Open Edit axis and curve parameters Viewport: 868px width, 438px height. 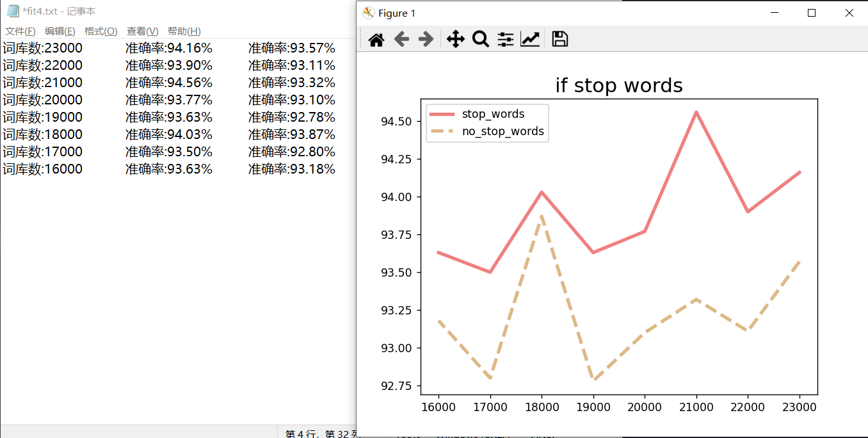pyautogui.click(x=530, y=40)
